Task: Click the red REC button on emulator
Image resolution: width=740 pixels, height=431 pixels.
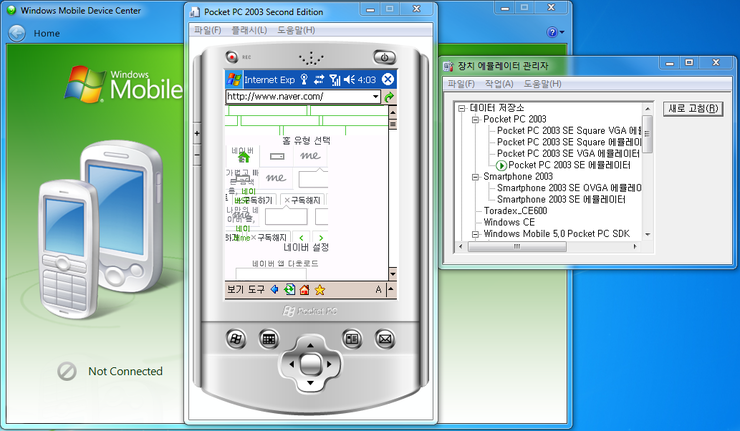Action: [x=232, y=57]
